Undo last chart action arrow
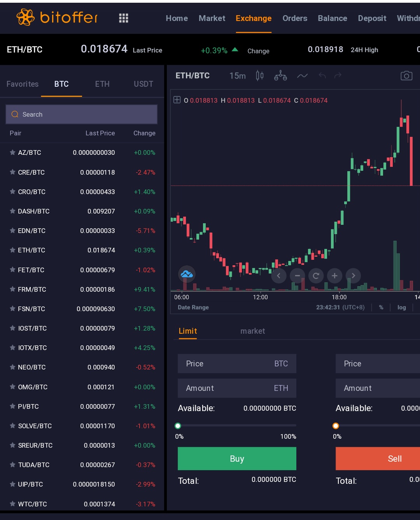Screen dimensions: 420x520 coord(322,75)
